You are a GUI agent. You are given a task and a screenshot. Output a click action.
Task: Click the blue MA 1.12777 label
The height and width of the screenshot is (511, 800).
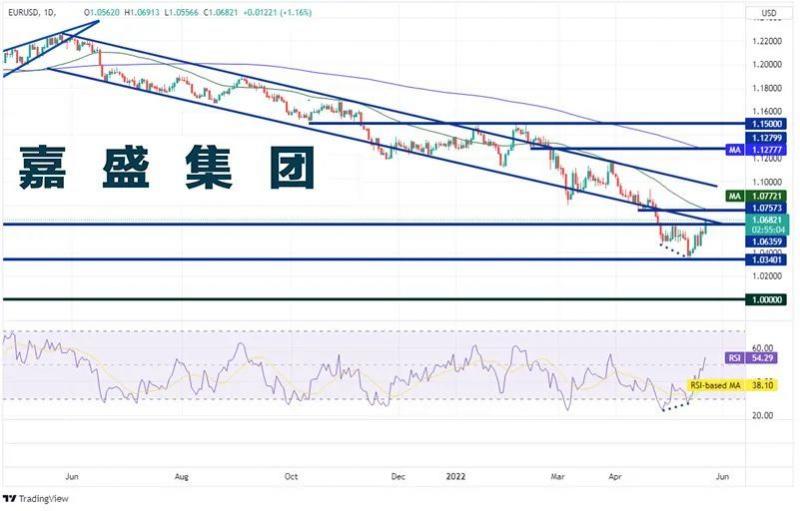point(756,150)
